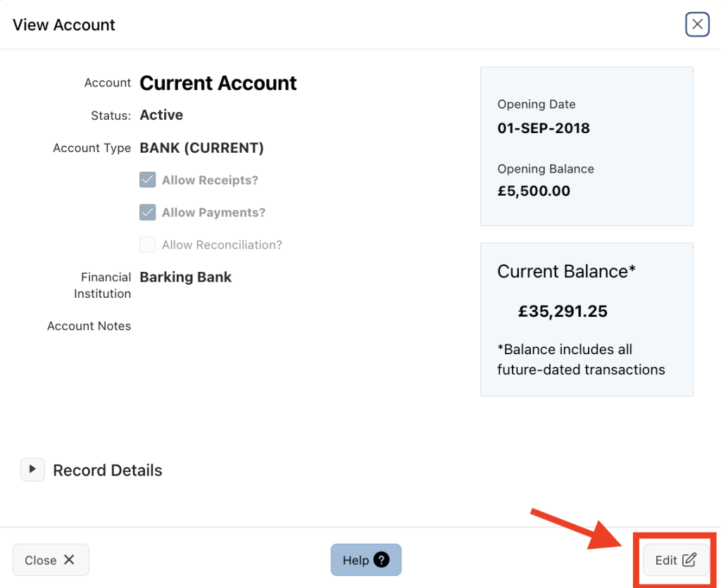Image resolution: width=721 pixels, height=588 pixels.
Task: Uncheck the Allow Receipts checkbox
Action: click(x=147, y=180)
